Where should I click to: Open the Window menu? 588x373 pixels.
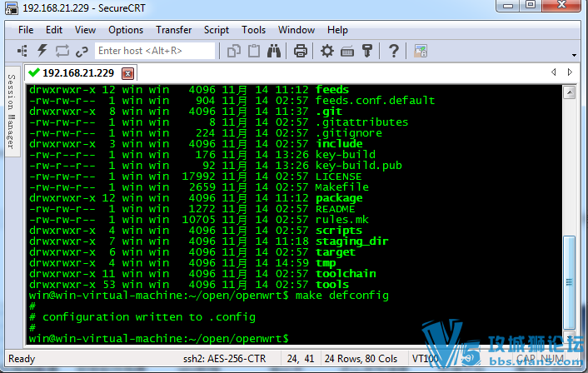pyautogui.click(x=296, y=30)
